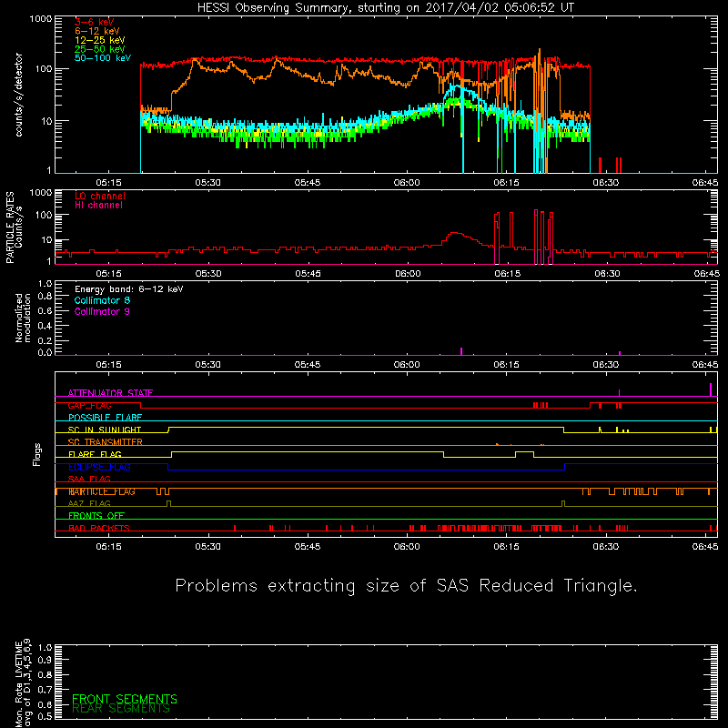Click the particle rate bump peak near 06:07
The height and width of the screenshot is (728, 728).
pyautogui.click(x=454, y=233)
